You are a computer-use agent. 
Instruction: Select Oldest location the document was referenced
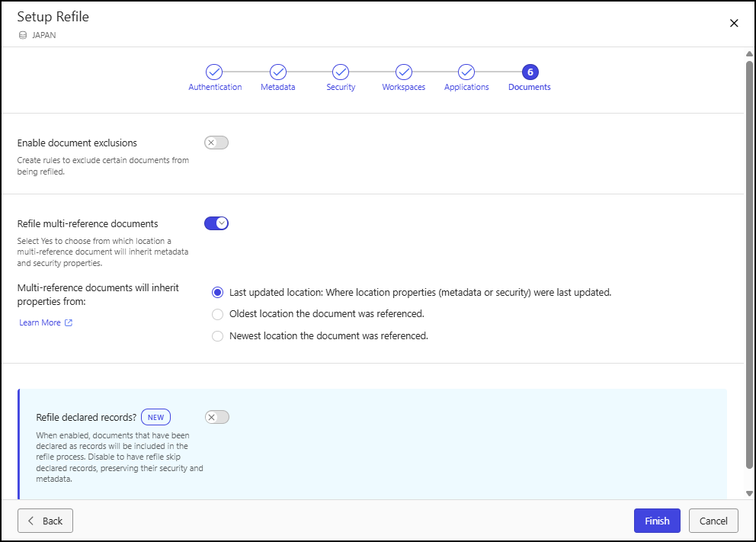tap(218, 314)
